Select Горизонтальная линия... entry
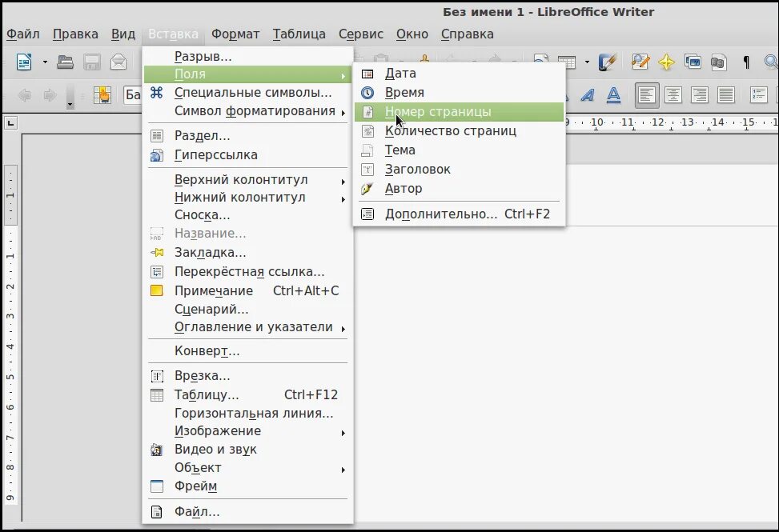779x532 pixels. [247, 414]
